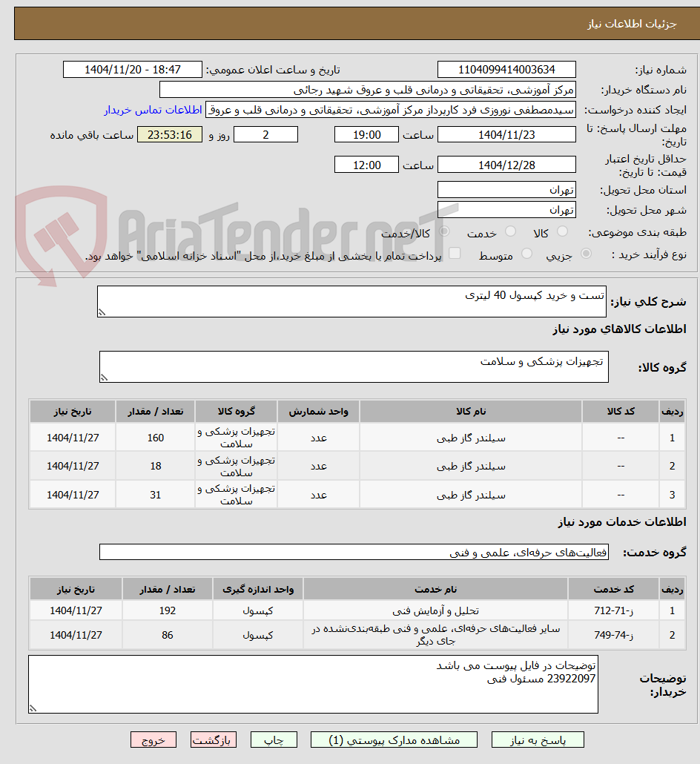Click quantity cell 31 in goods table

(x=156, y=495)
